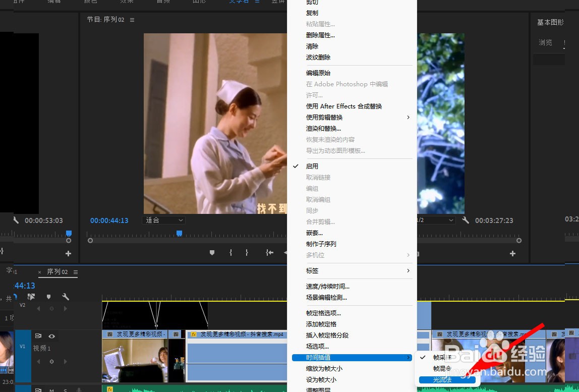Screen dimensions: 579x392
Task: Go to previous keyframe on V1
Action: (x=38, y=362)
